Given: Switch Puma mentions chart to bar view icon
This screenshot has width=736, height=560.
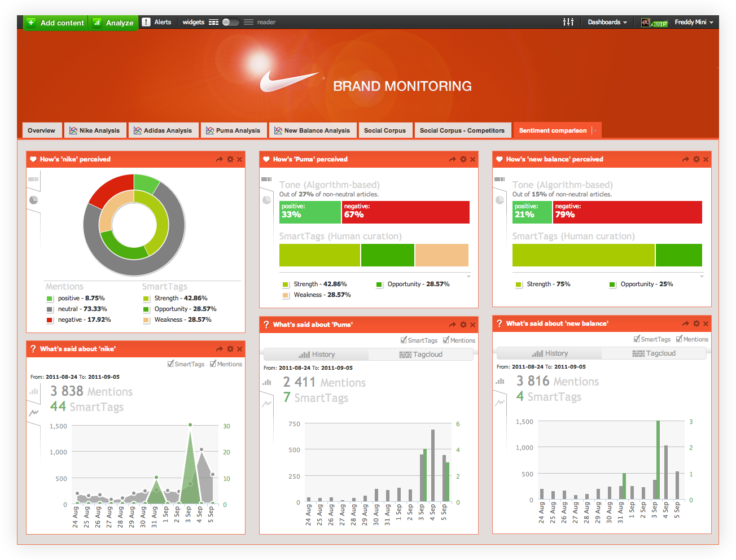Looking at the screenshot, I should 266,383.
